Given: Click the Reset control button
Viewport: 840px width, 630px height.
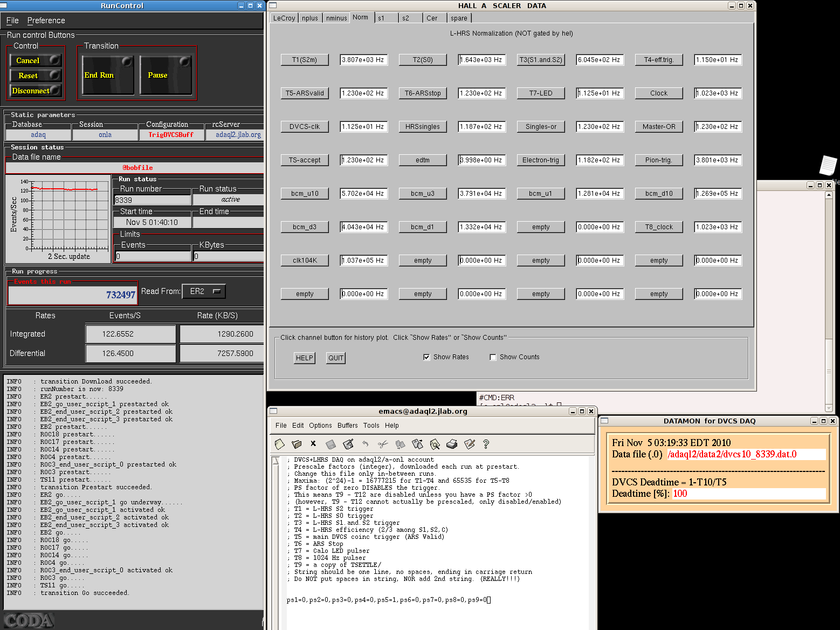Looking at the screenshot, I should (36, 76).
